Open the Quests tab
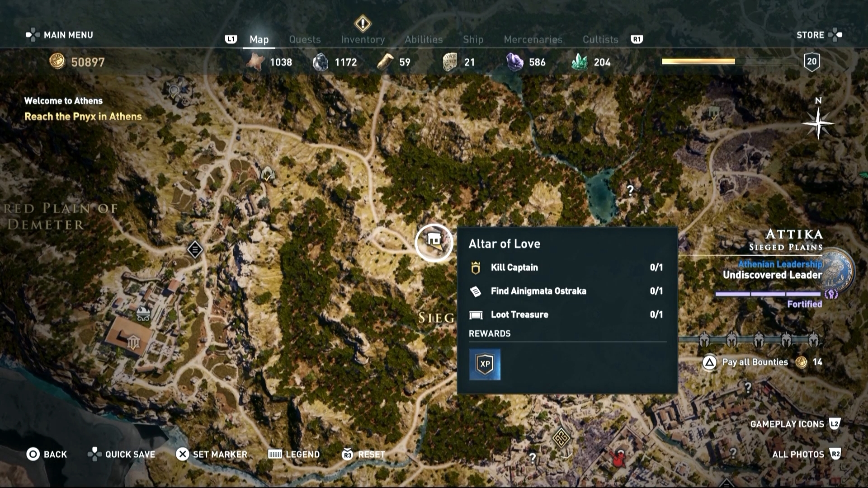 (x=305, y=40)
